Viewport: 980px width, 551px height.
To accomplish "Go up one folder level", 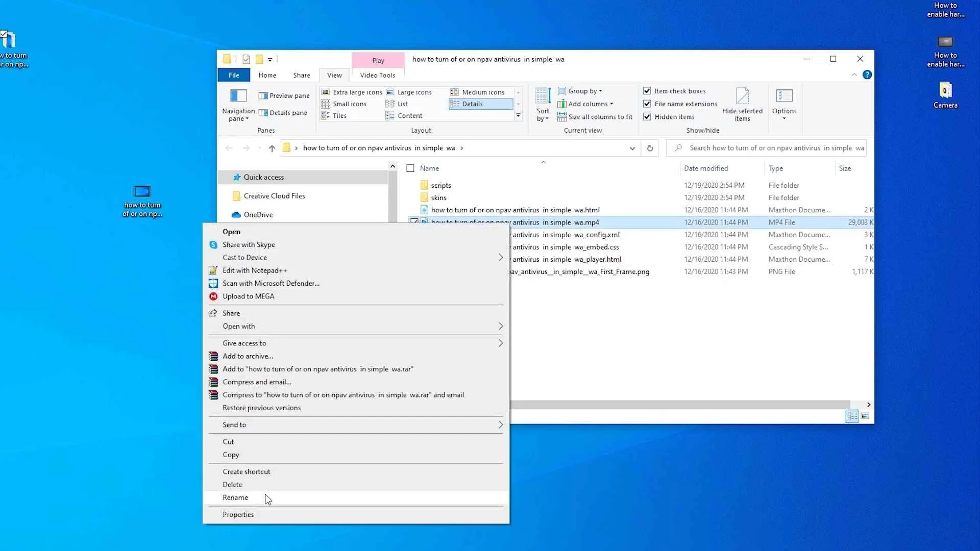I will point(272,148).
